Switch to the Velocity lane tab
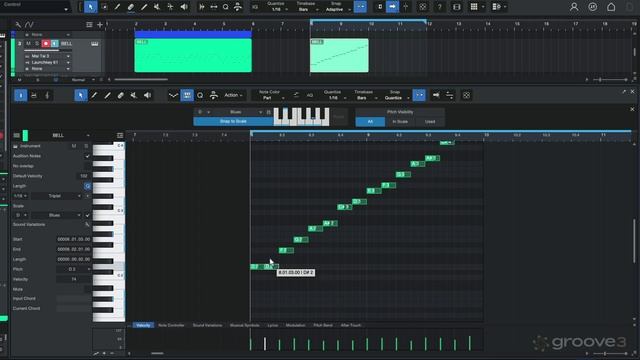 click(143, 325)
